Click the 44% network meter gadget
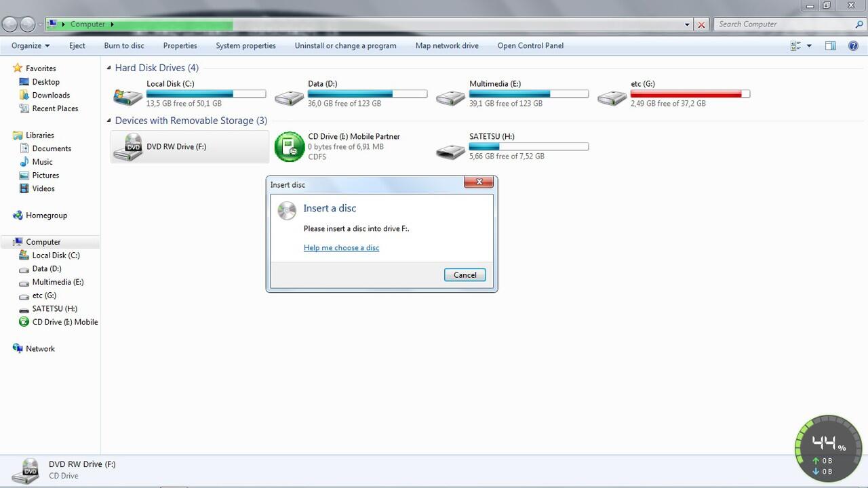 point(829,449)
